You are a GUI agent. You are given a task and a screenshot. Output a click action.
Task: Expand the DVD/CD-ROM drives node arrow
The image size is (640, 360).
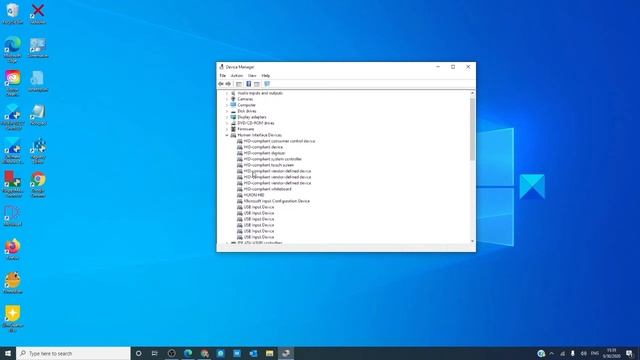227,123
